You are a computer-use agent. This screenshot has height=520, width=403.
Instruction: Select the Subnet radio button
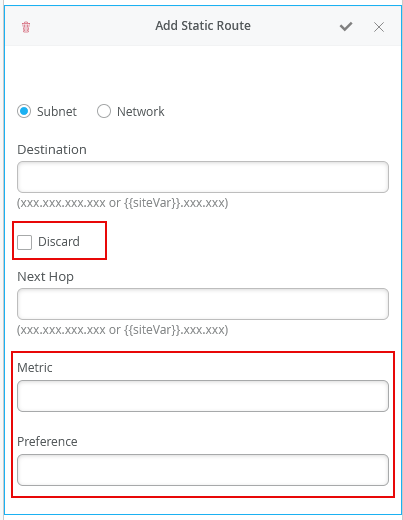(x=24, y=111)
